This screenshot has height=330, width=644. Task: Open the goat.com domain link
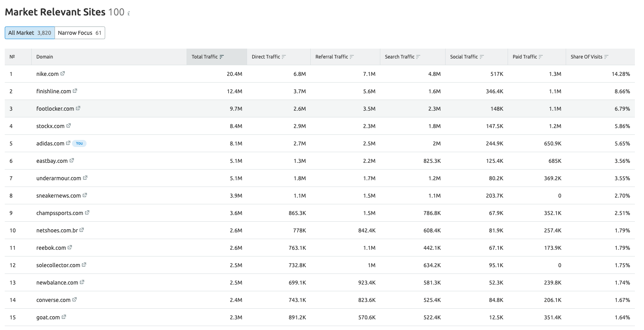[48, 317]
